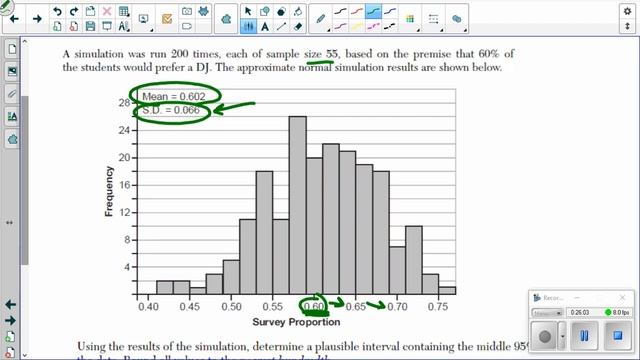Open the Attachments paperclip sidebar tab
The height and width of the screenshot is (360, 640).
(12, 94)
